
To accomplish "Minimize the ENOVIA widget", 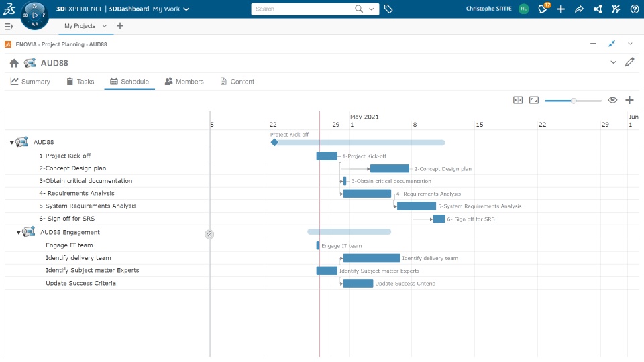I will 593,44.
